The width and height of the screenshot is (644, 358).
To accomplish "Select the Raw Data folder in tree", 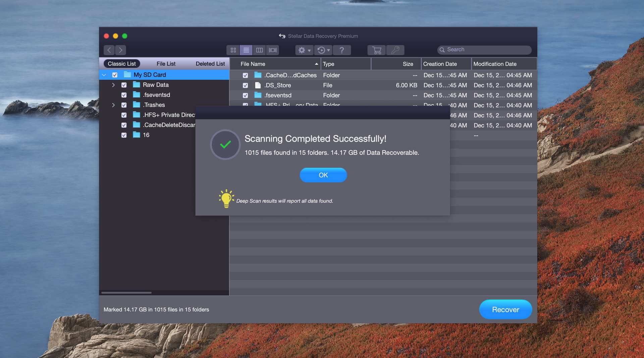I will pos(156,85).
